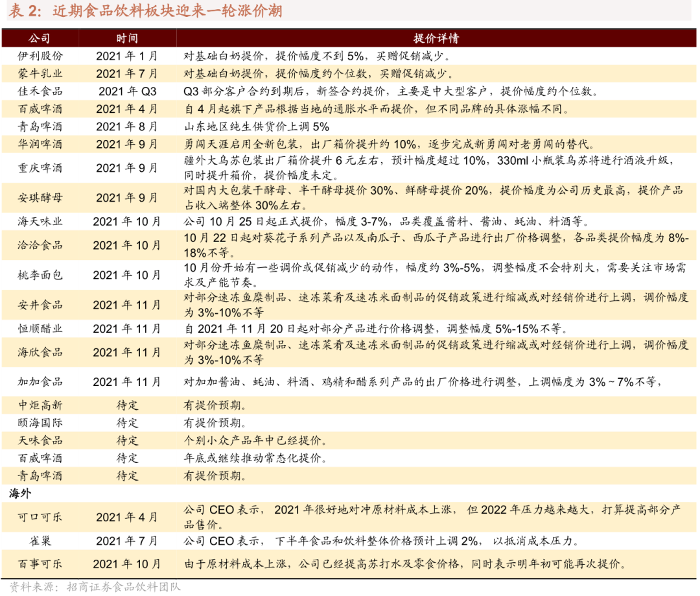Click the last 青岛啤酒 row marked 待定
This screenshot has width=700, height=596.
point(40,476)
